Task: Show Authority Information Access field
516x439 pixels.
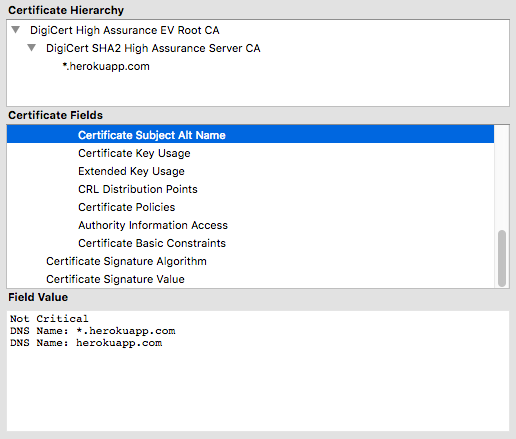Action: (250, 225)
